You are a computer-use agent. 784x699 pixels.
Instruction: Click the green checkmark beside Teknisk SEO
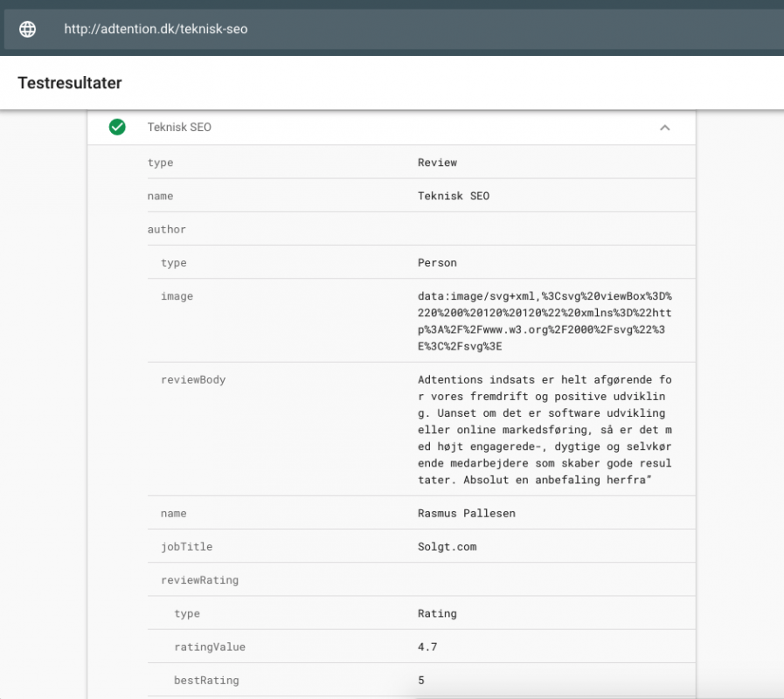(117, 127)
